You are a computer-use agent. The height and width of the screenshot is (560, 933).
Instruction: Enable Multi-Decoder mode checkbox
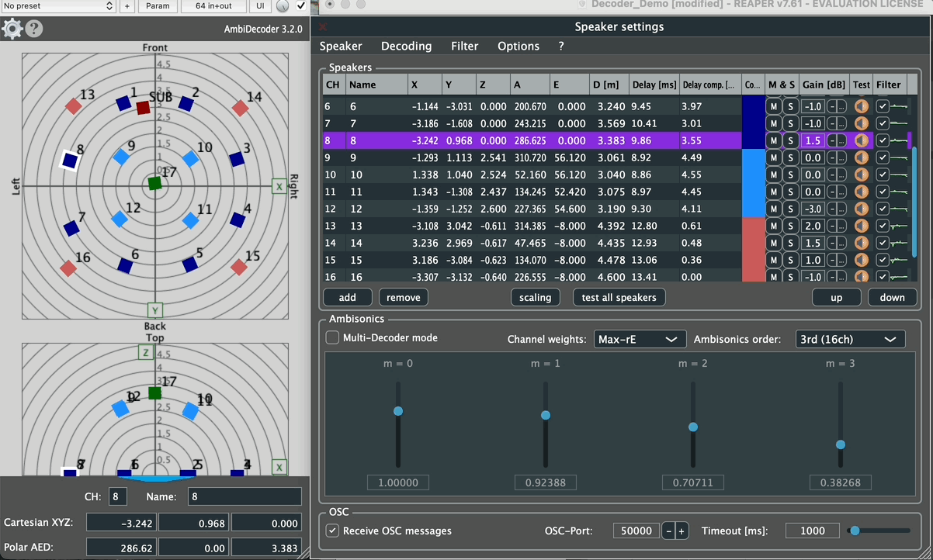coord(332,337)
